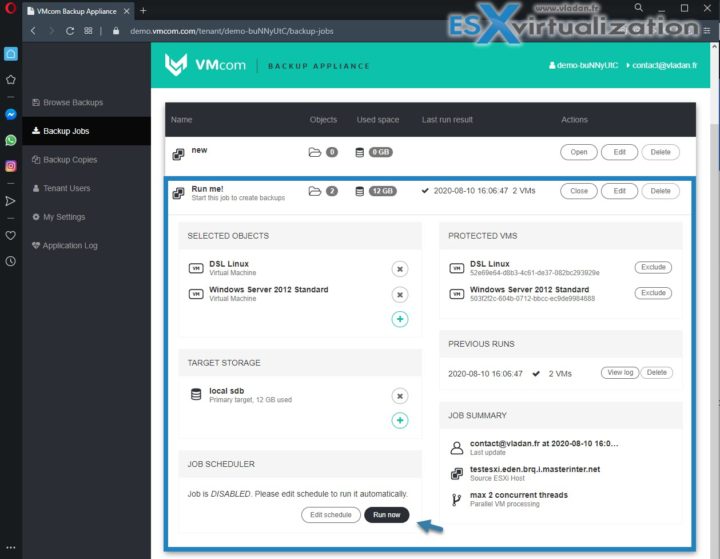Screen dimensions: 720x559
Task: Delete the 2020-08-10 previous run
Action: 657,373
